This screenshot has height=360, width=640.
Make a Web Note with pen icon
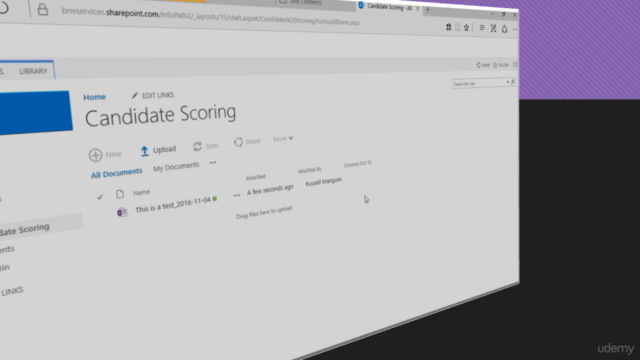pyautogui.click(x=493, y=28)
